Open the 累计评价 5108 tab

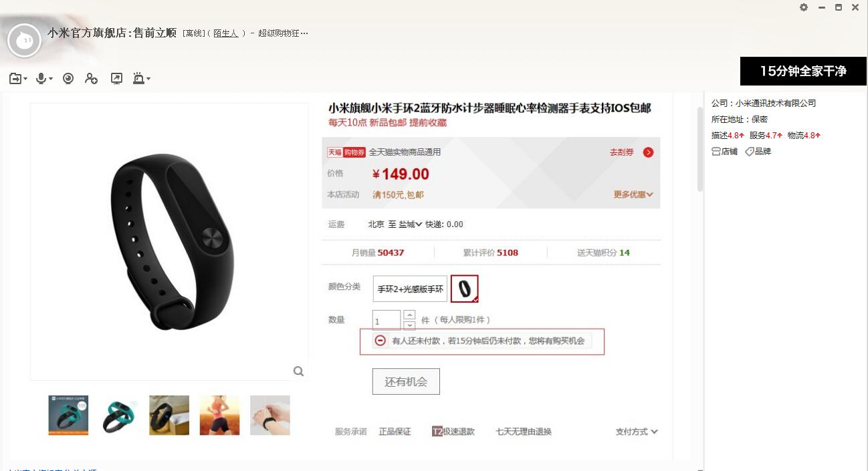pyautogui.click(x=491, y=253)
